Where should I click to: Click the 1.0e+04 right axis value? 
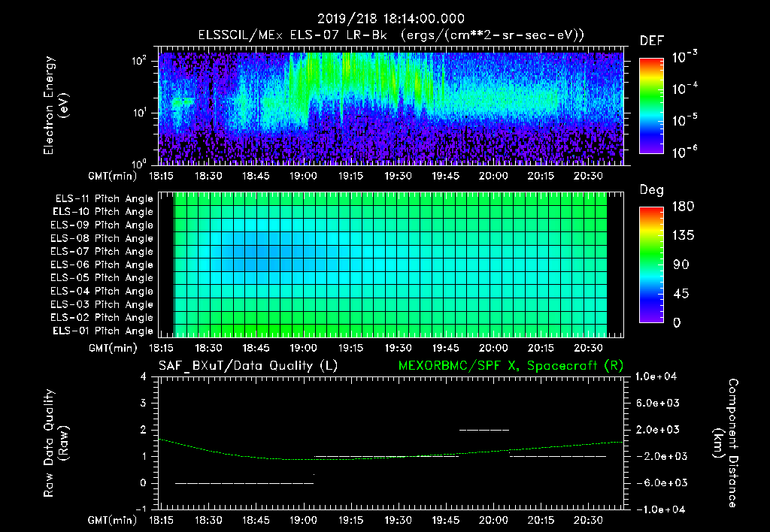(656, 376)
